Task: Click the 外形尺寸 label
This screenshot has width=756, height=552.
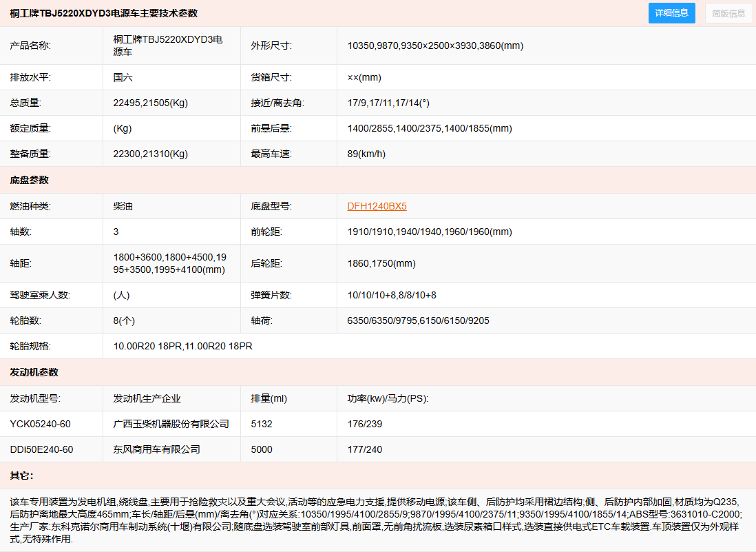Action: click(x=271, y=45)
